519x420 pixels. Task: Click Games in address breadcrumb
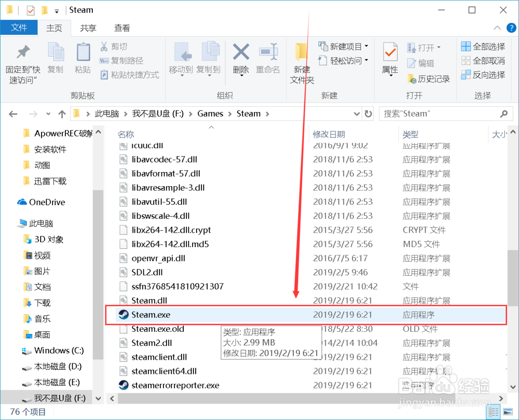tap(210, 114)
